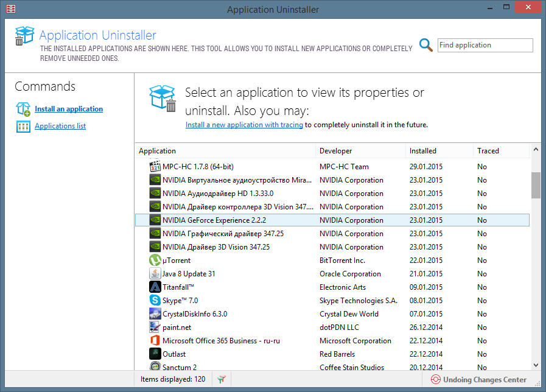This screenshot has height=392, width=546.
Task: Select the paint.net entry
Action: [x=332, y=327]
